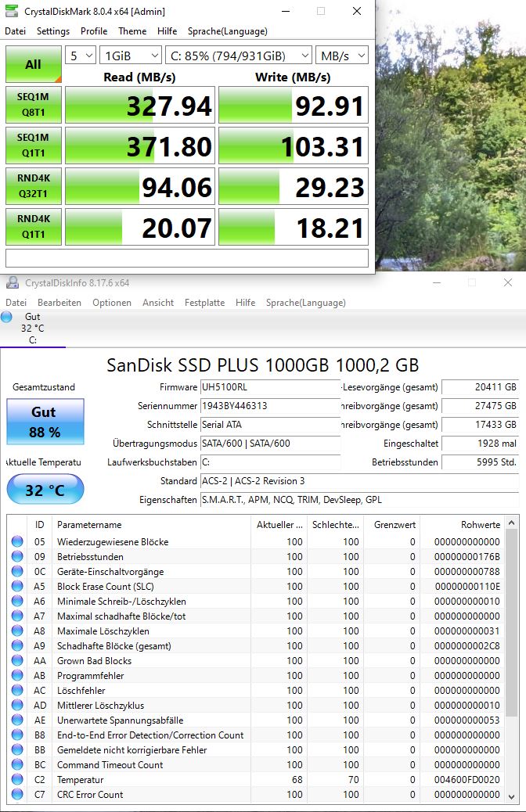Select the Maximale Löschzyklen row
Screen dimensions: 526x812
(256, 631)
